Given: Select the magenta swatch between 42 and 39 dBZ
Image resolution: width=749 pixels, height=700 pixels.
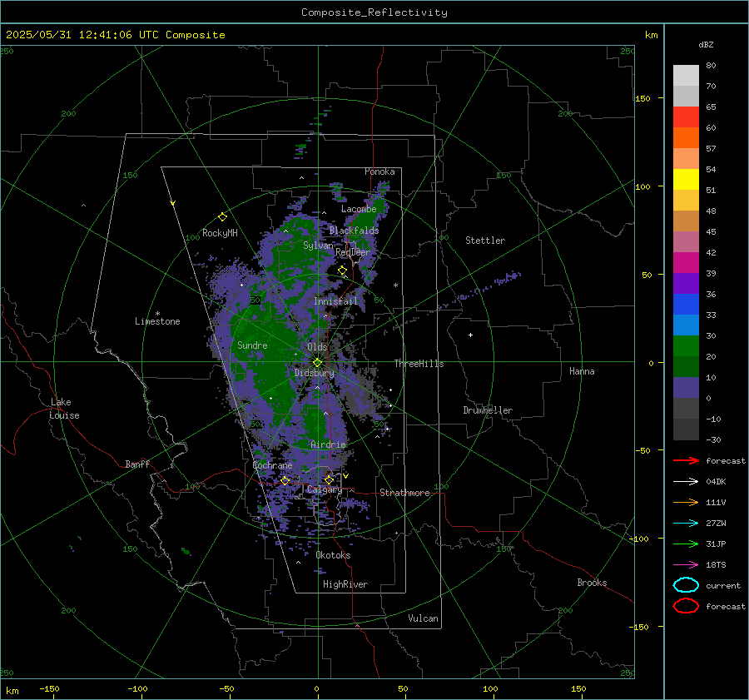Looking at the screenshot, I should point(686,262).
